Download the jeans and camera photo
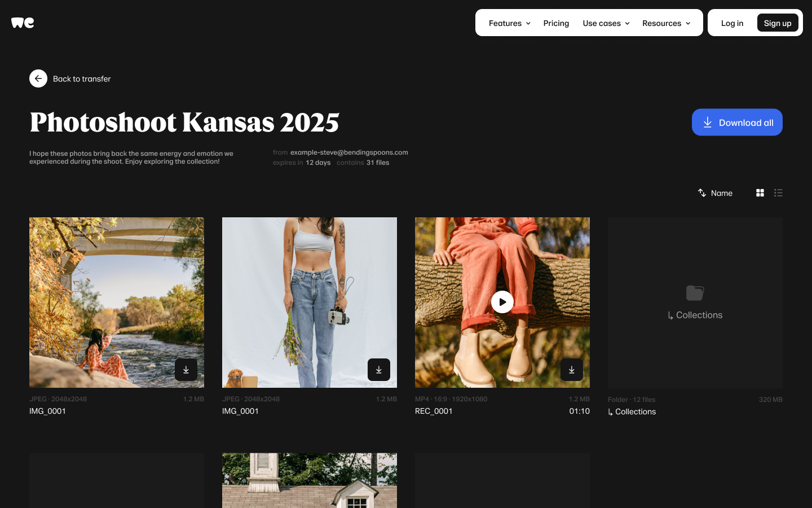 tap(379, 370)
